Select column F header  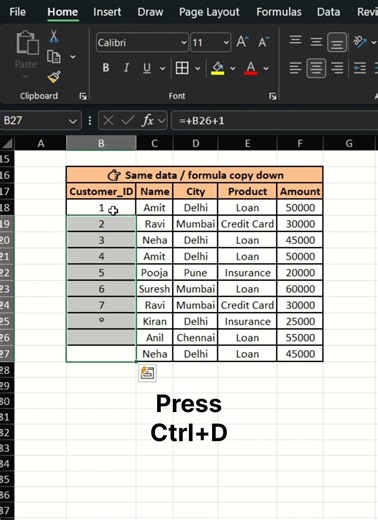click(x=300, y=143)
